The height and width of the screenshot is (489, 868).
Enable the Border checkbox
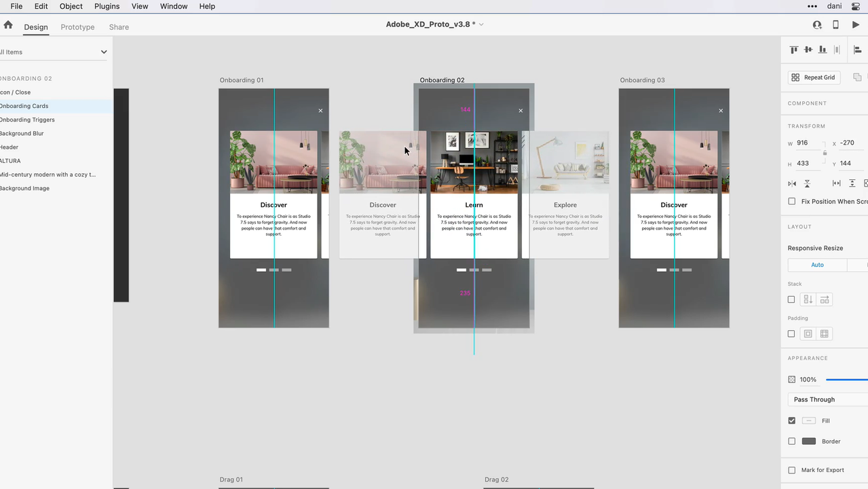point(792,441)
